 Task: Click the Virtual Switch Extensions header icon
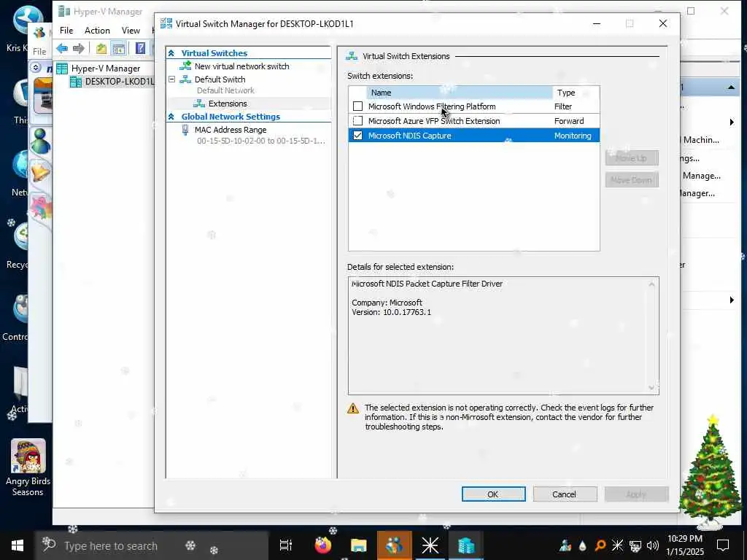click(x=352, y=56)
